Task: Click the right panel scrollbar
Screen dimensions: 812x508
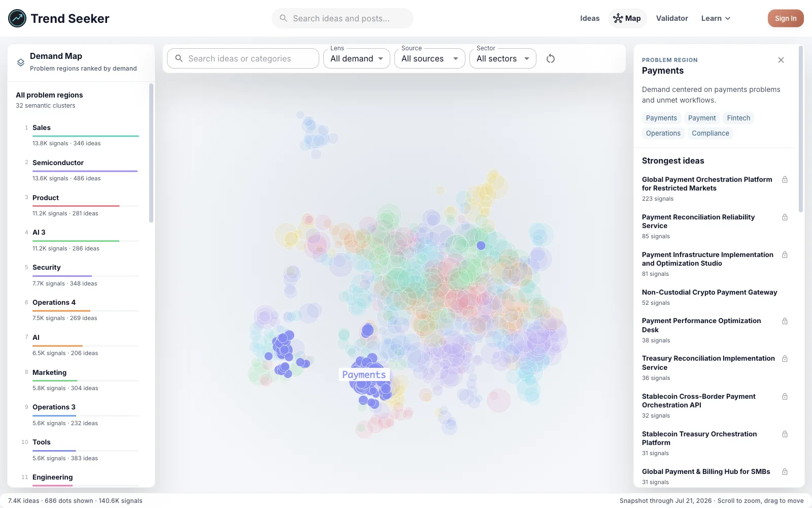Action: [x=801, y=130]
